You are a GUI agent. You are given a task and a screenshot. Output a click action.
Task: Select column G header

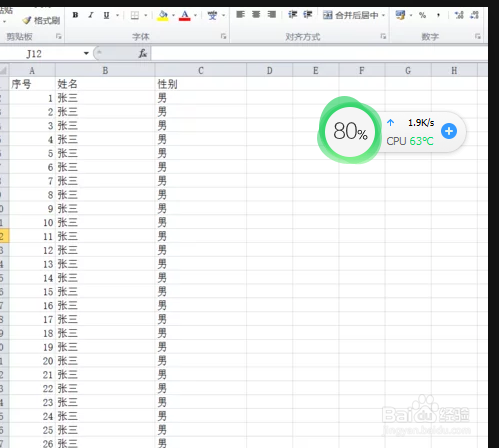408,71
